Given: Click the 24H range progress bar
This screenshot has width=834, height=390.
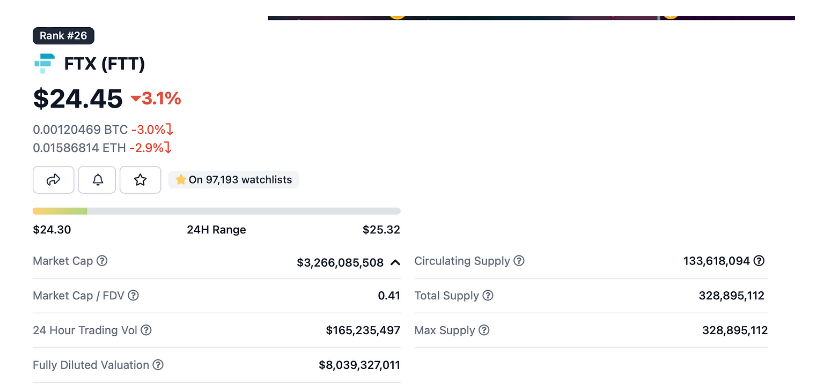Looking at the screenshot, I should pyautogui.click(x=216, y=211).
